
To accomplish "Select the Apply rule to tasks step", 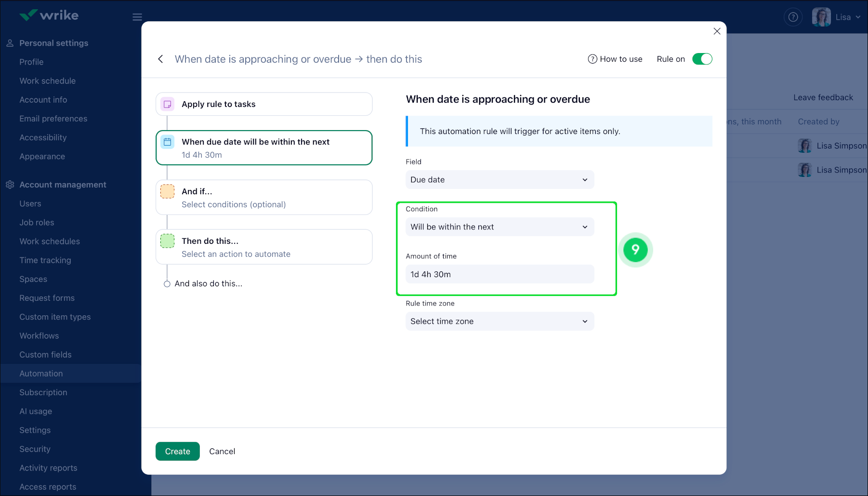I will pyautogui.click(x=264, y=104).
